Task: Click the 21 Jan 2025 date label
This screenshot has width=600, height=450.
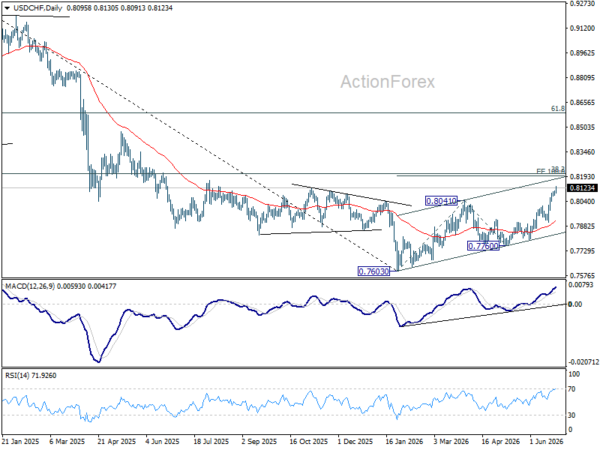Action: [x=21, y=442]
